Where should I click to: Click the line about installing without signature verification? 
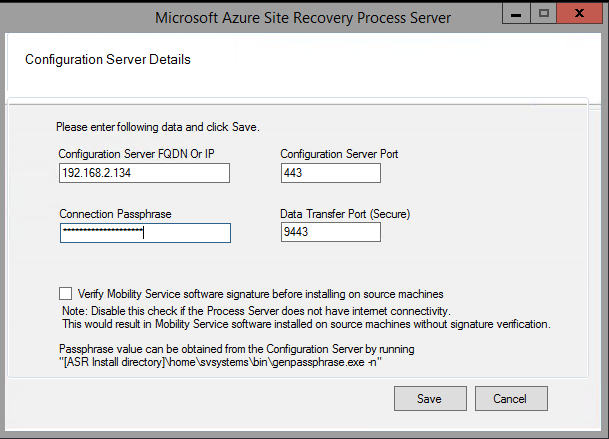coord(306,324)
